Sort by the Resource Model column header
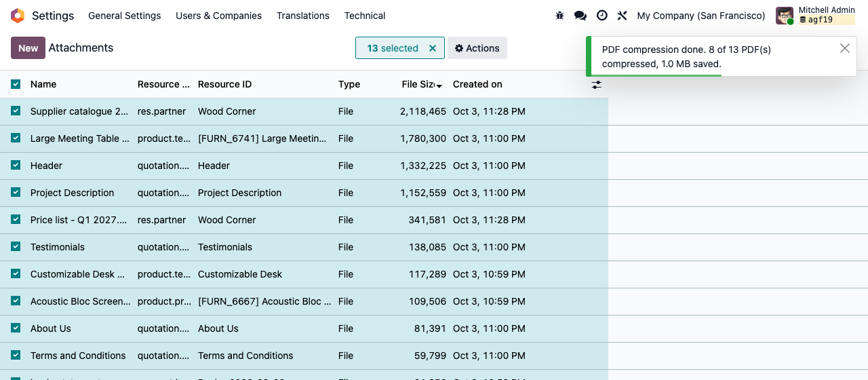 tap(163, 84)
